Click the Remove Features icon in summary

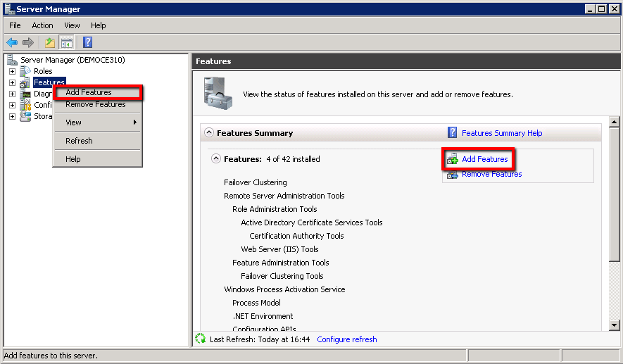[x=453, y=174]
